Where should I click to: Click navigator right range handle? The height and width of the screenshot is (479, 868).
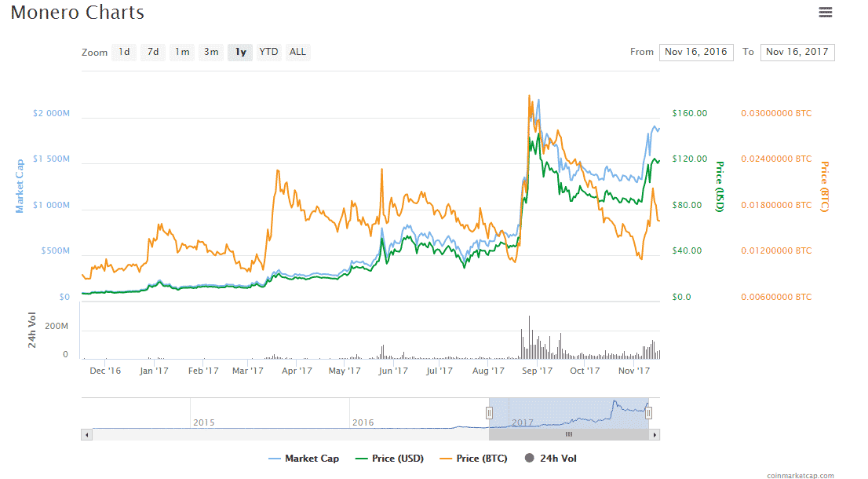(648, 413)
